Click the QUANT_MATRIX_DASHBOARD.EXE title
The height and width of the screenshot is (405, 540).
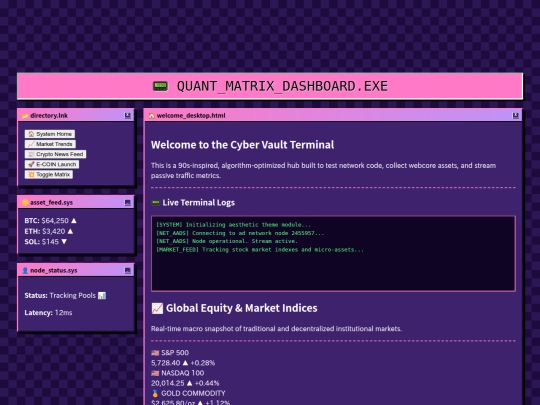[x=282, y=86]
